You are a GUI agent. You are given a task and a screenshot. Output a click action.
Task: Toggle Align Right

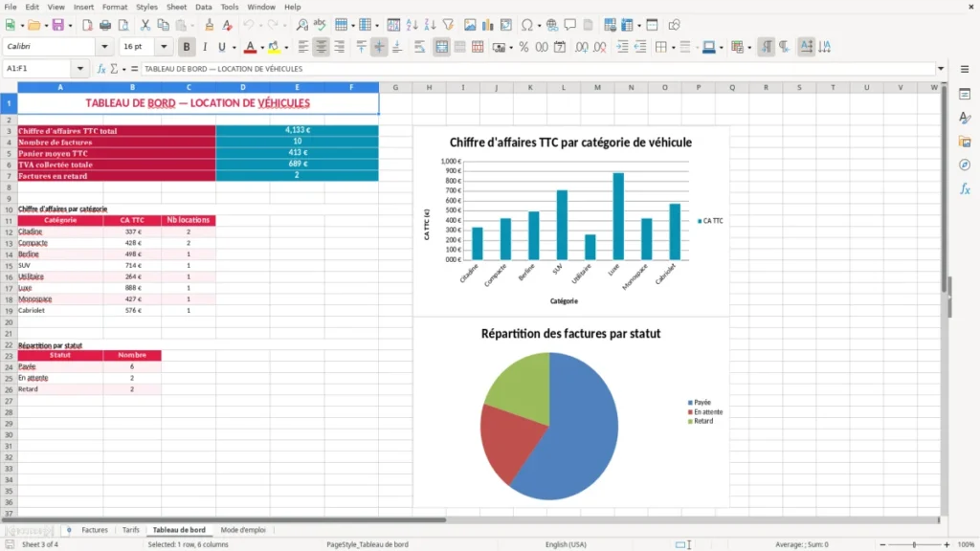click(340, 47)
